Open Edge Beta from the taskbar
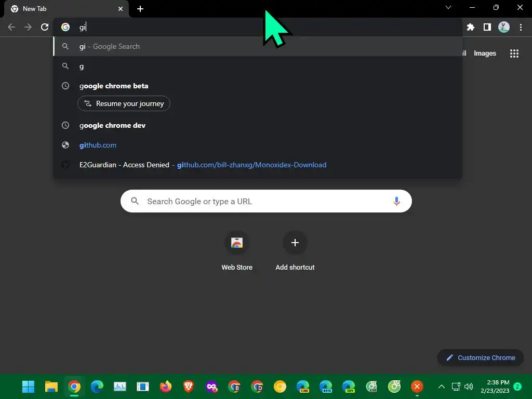Viewport: 532px width, 399px height. tap(326, 387)
